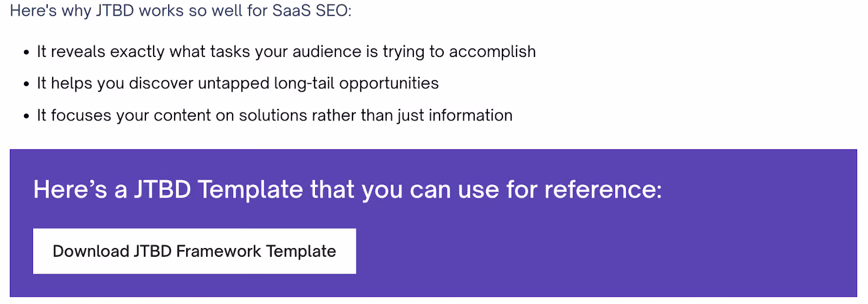Click the bullet dot before 'It focuses your content'
868x304 pixels.
26,116
